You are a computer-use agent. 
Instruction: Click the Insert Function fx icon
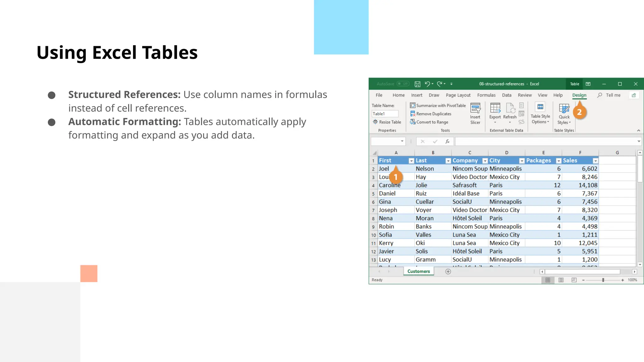click(447, 142)
